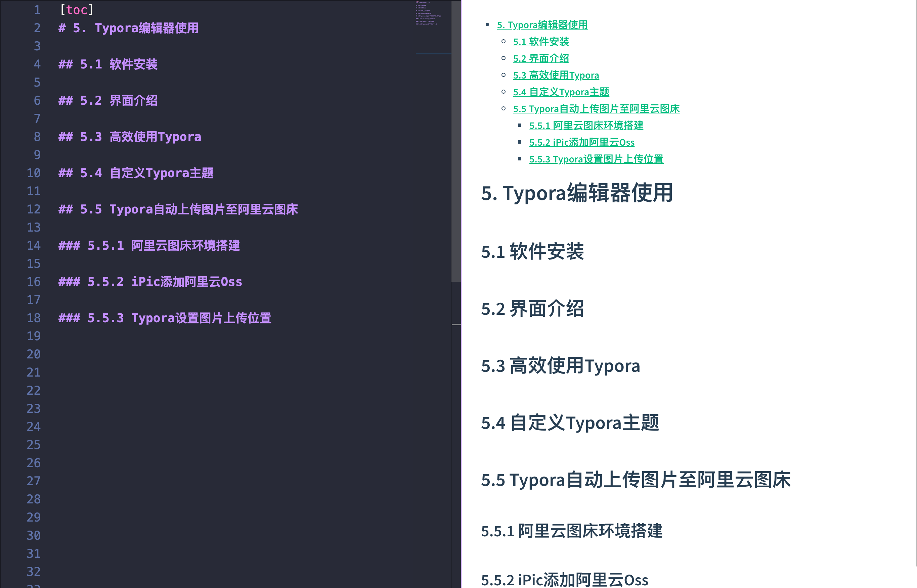Click preview heading '5.3 高效使用Typora'
This screenshot has height=588, width=917.
561,366
